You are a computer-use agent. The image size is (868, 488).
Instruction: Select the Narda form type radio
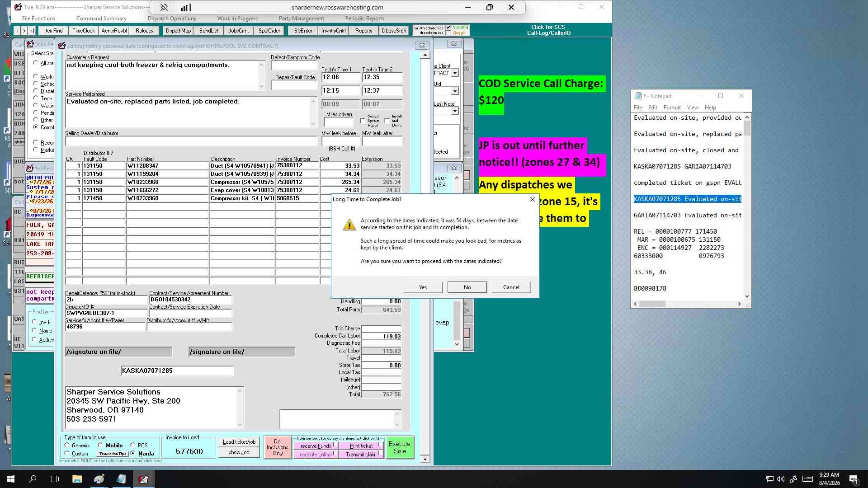[133, 453]
